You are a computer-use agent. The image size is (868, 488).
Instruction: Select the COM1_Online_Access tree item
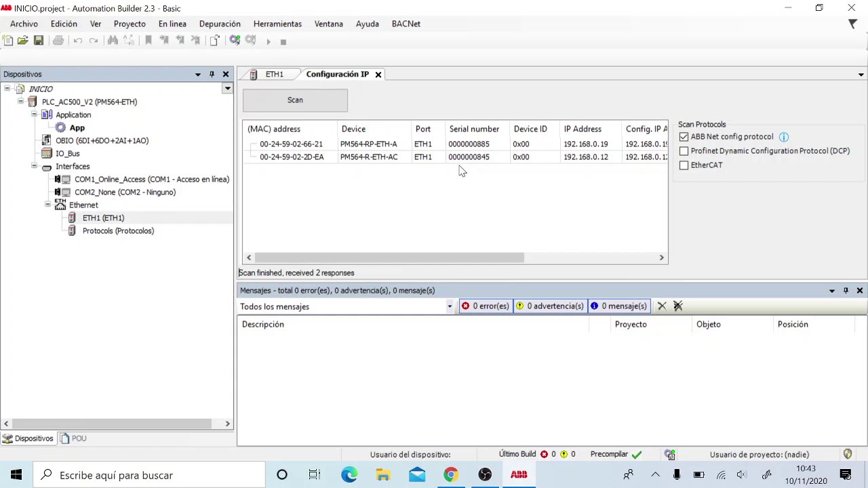(152, 179)
